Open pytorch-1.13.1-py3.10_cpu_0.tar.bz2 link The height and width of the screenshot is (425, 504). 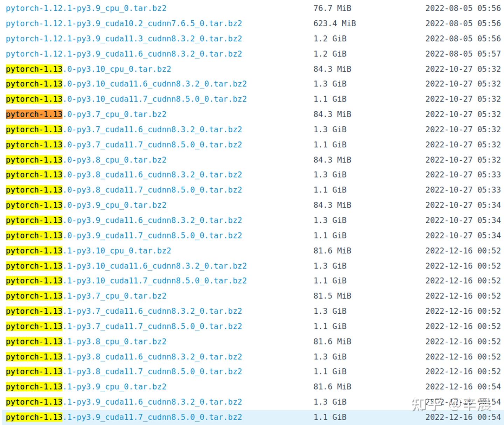coord(89,251)
